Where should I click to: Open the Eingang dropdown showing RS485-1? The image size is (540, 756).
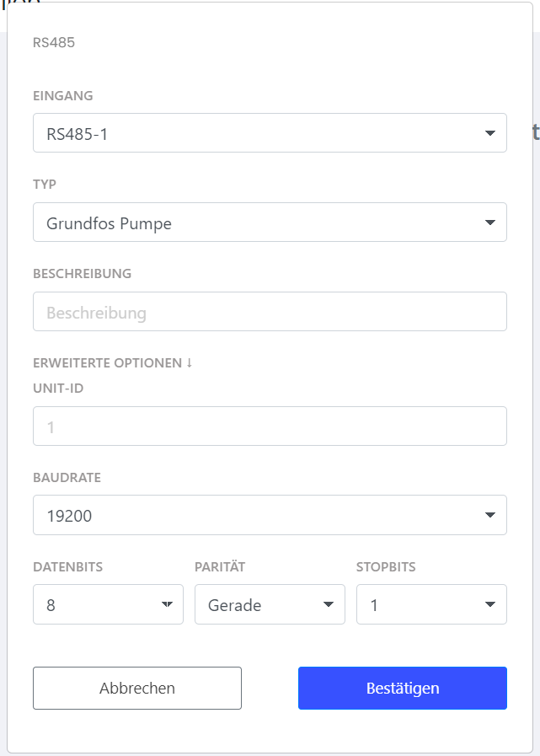253,133
